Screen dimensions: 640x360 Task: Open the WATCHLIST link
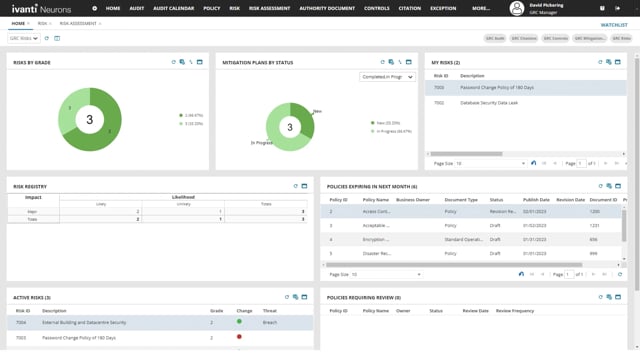[x=614, y=25]
